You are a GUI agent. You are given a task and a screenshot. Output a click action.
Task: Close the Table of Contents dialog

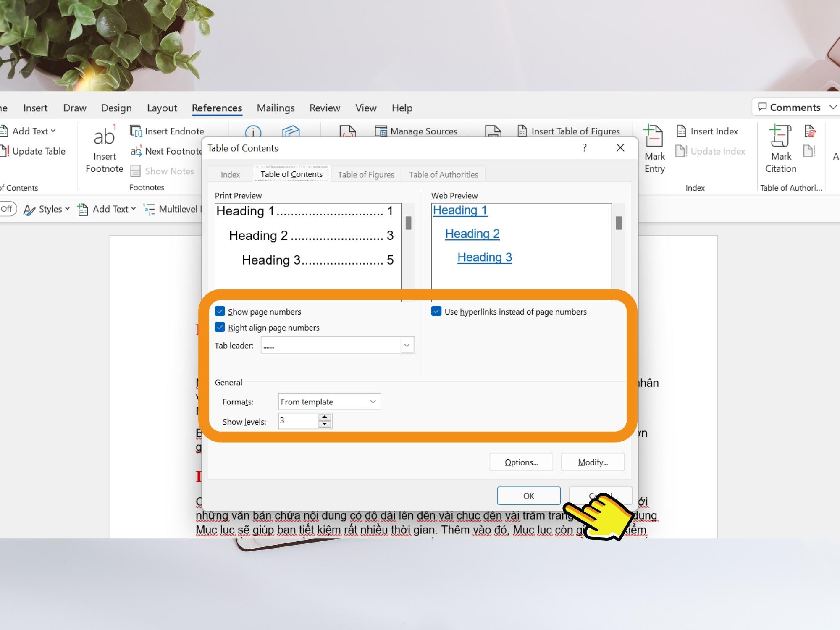click(620, 147)
